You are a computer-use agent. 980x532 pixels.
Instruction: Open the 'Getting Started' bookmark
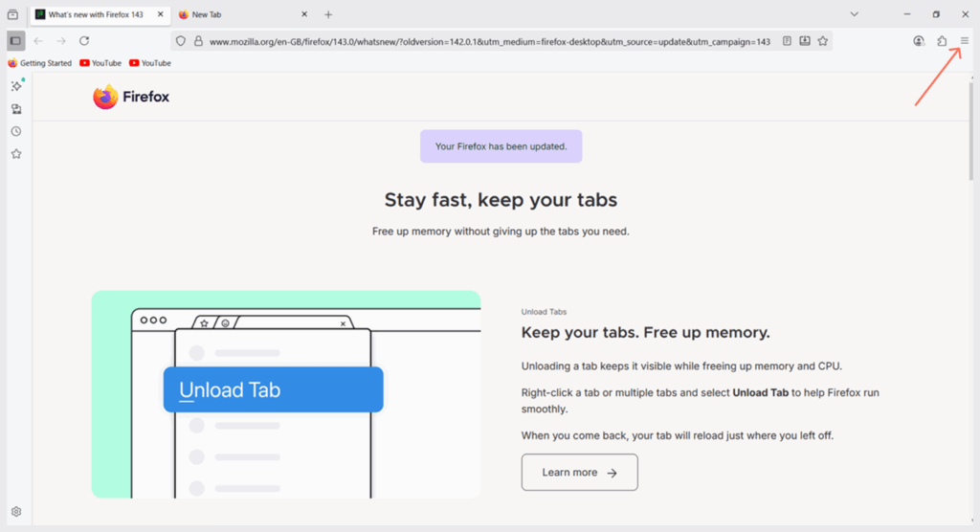[39, 63]
